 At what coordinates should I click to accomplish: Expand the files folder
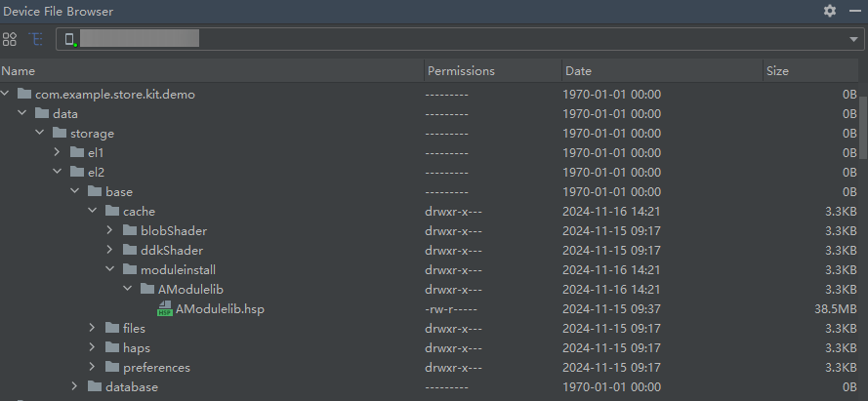pos(93,329)
